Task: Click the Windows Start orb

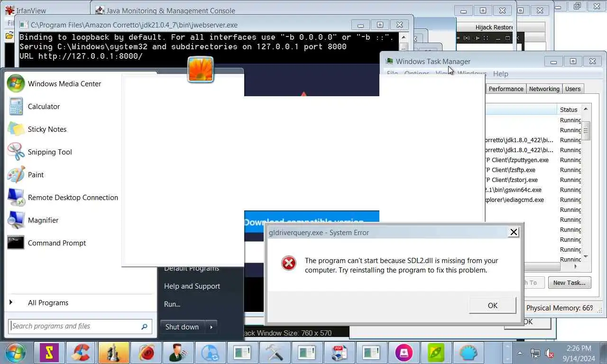Action: coord(16,353)
